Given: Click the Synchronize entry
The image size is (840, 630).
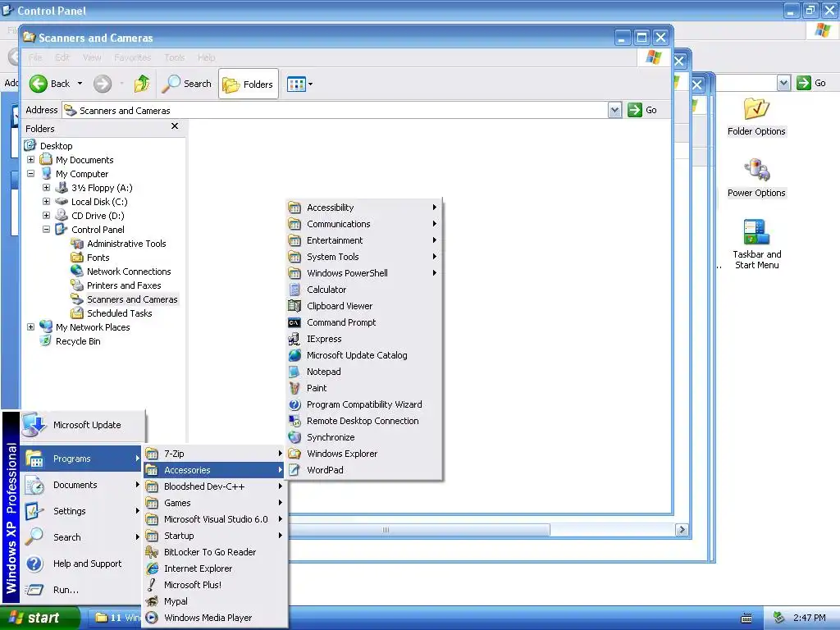Looking at the screenshot, I should point(364,437).
